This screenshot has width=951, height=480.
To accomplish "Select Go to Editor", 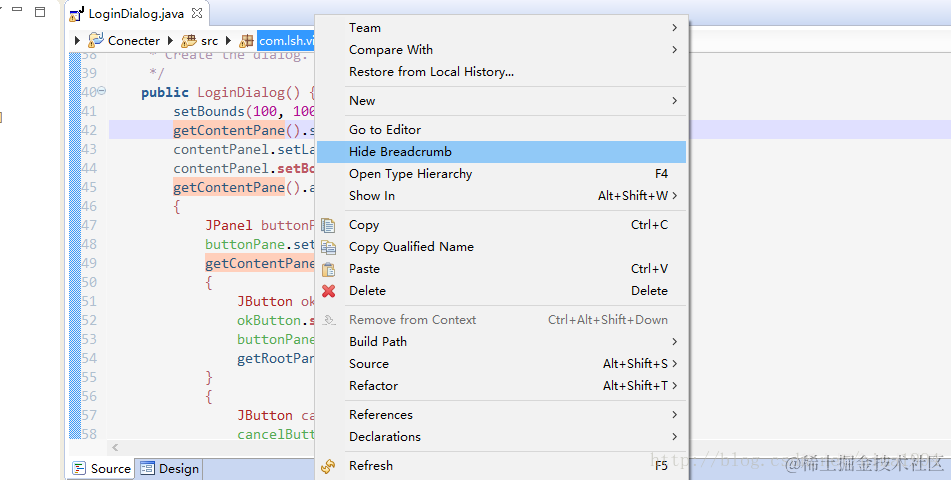I will (502, 130).
